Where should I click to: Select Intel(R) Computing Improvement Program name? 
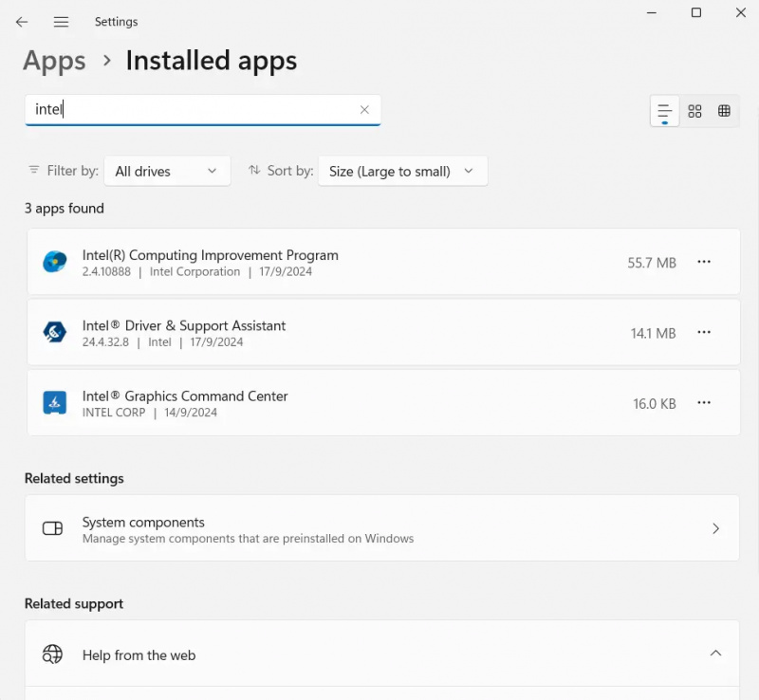tap(210, 255)
